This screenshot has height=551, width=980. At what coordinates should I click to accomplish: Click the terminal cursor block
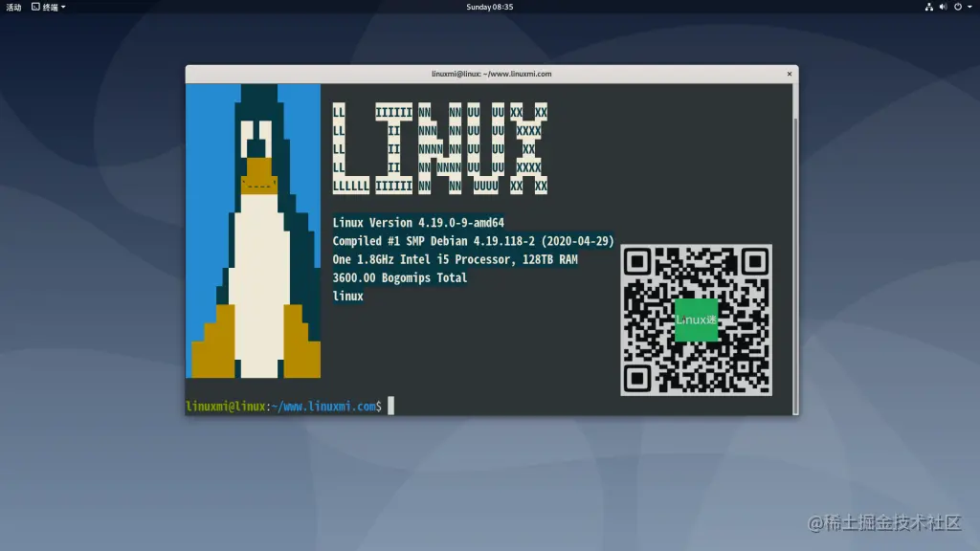tap(390, 406)
